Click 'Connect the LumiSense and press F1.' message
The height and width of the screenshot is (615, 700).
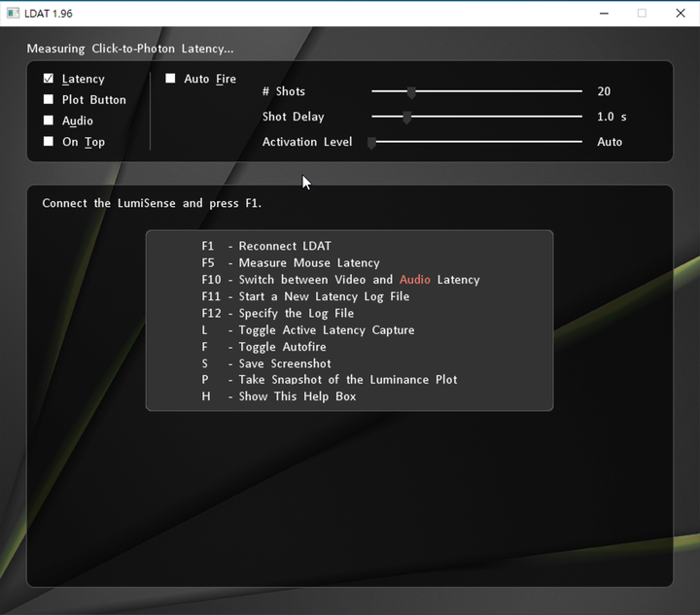coord(152,203)
